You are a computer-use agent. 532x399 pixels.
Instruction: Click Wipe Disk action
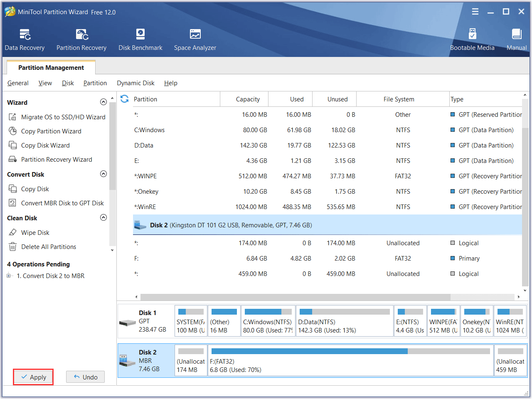(29, 233)
